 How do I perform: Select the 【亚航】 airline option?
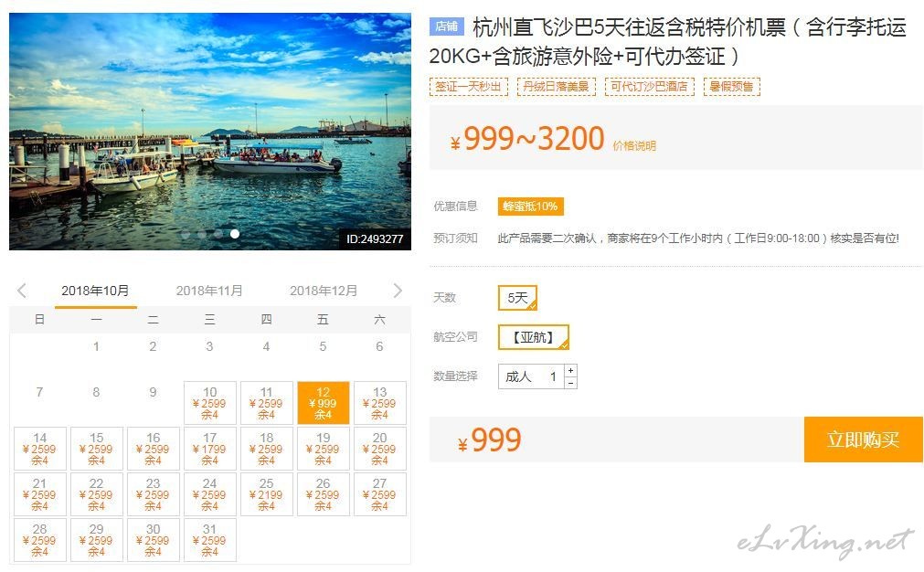tap(534, 337)
